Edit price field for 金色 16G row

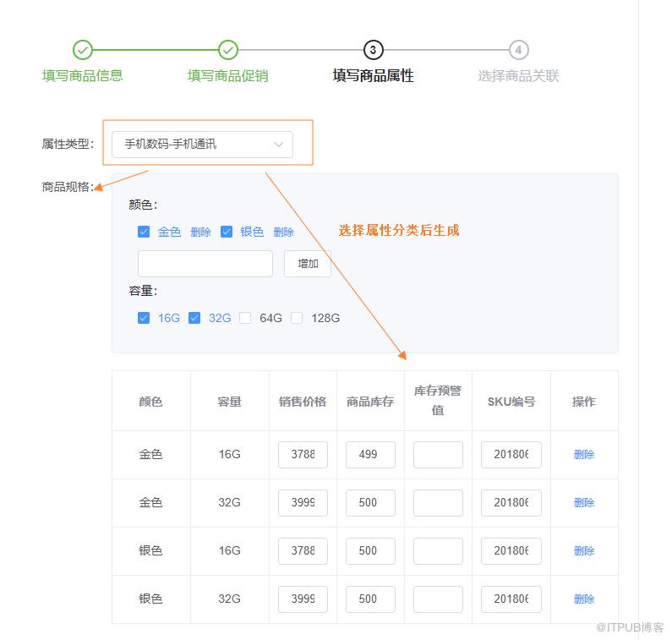pos(303,454)
